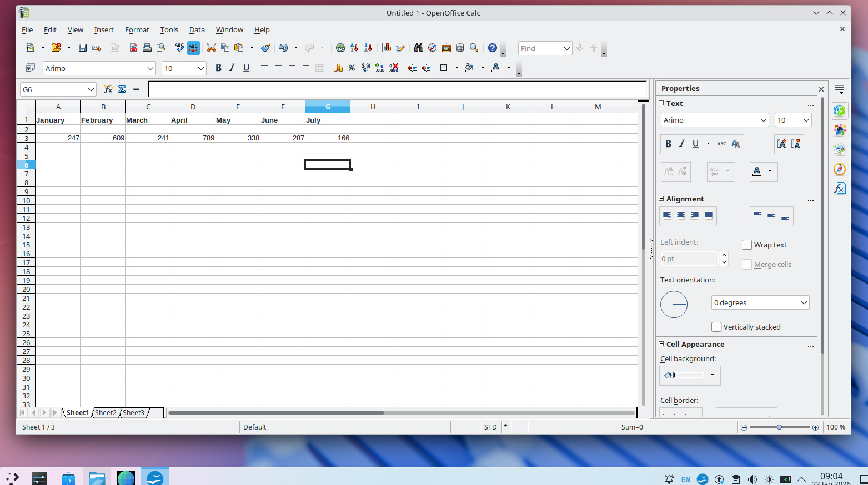Open the Navigator sidebar icon

[839, 169]
